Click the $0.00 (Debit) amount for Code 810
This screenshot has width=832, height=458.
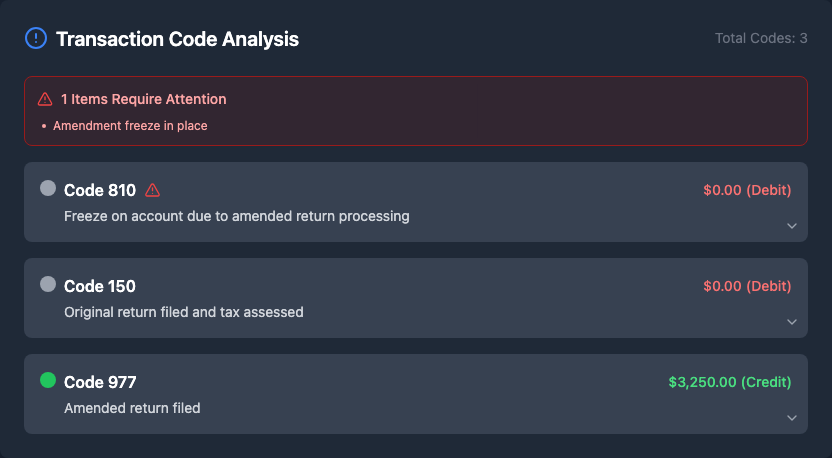(747, 190)
